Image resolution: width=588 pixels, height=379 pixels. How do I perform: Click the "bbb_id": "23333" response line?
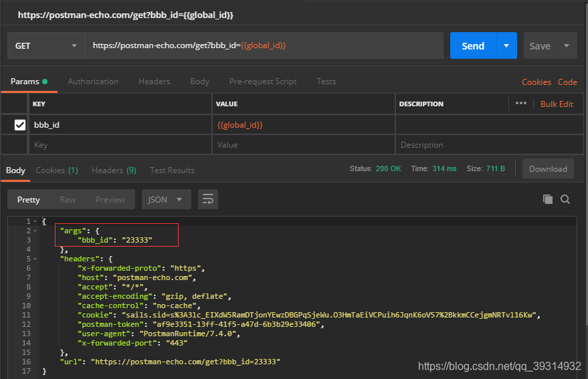coord(115,240)
